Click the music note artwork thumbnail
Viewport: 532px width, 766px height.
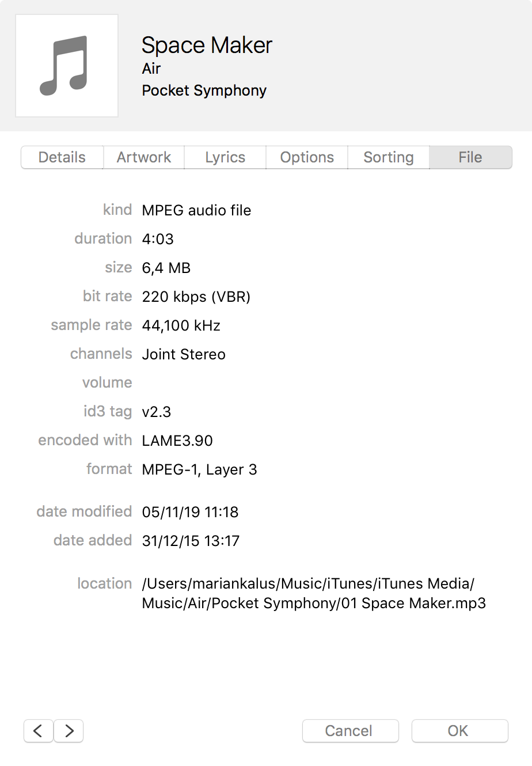tap(67, 66)
